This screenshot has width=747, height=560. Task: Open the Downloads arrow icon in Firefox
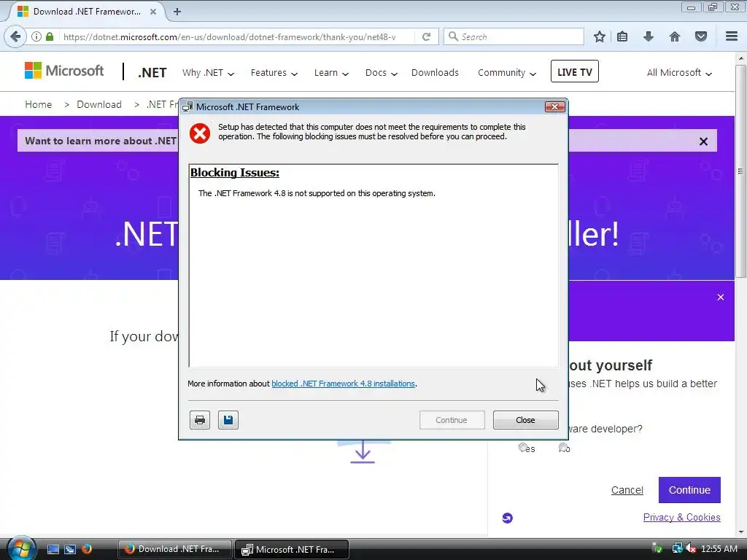coord(649,36)
